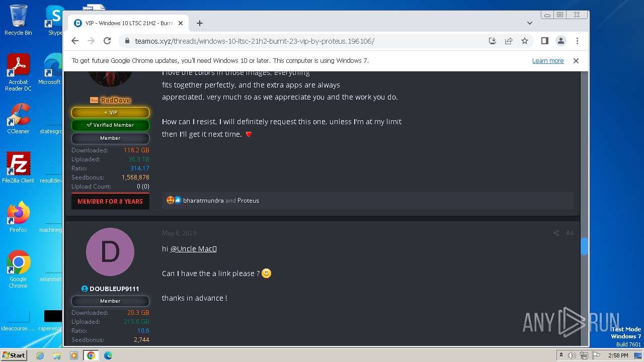Open the RedDove username profile link
The height and width of the screenshot is (362, 644).
point(115,100)
